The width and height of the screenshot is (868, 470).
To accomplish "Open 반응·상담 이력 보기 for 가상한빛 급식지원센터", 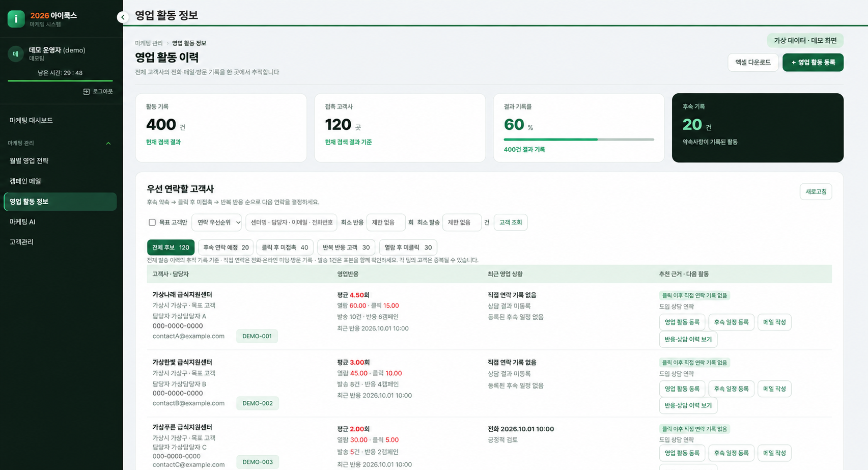I will tap(688, 406).
